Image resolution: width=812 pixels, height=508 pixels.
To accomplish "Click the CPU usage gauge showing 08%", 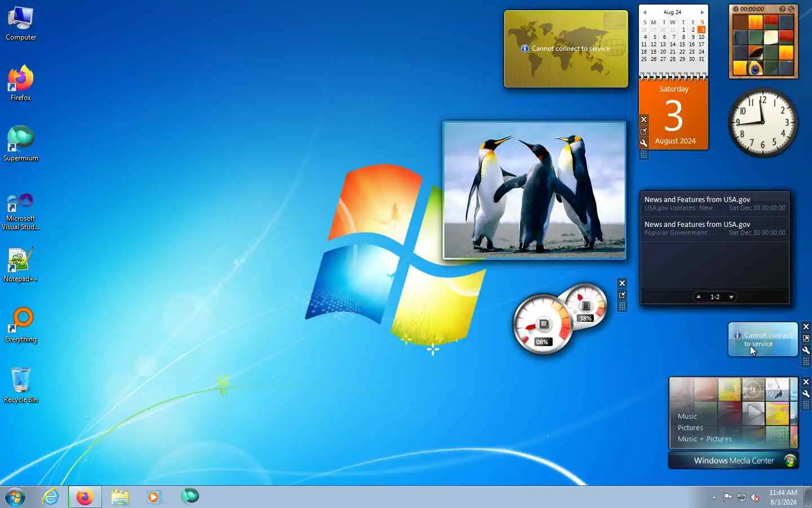I will click(x=542, y=325).
